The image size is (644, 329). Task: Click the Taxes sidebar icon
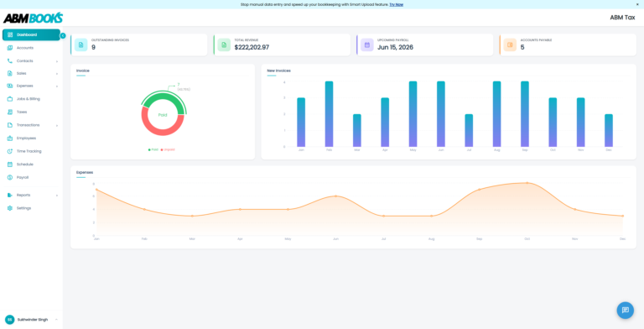click(10, 112)
